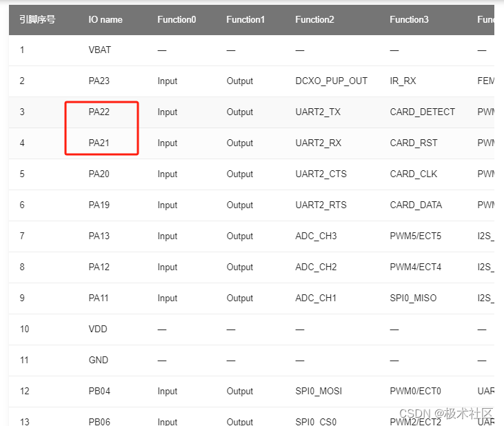Click the CARD_DETECT cell
This screenshot has width=504, height=426.
pos(423,112)
